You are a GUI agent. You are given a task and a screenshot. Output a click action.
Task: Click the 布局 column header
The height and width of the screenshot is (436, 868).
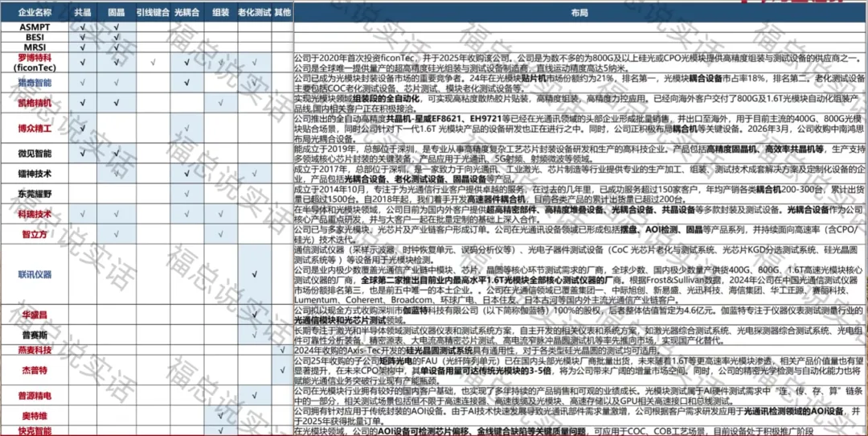pyautogui.click(x=581, y=11)
